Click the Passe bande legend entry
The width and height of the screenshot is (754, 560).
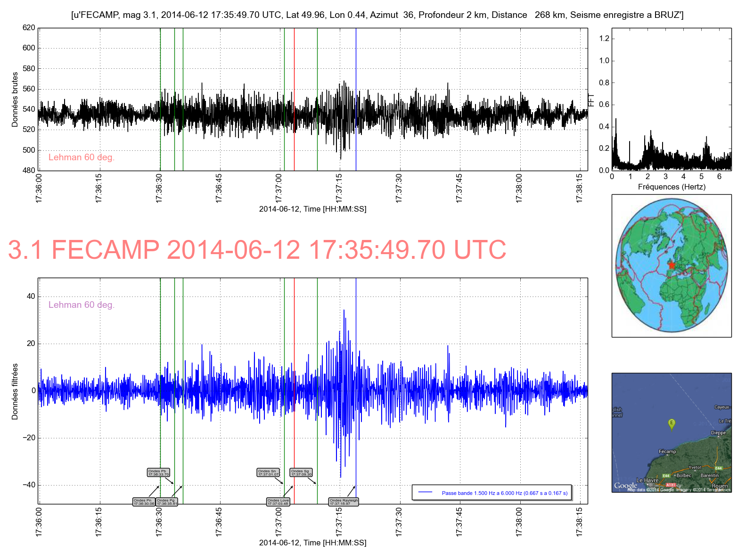coord(492,493)
